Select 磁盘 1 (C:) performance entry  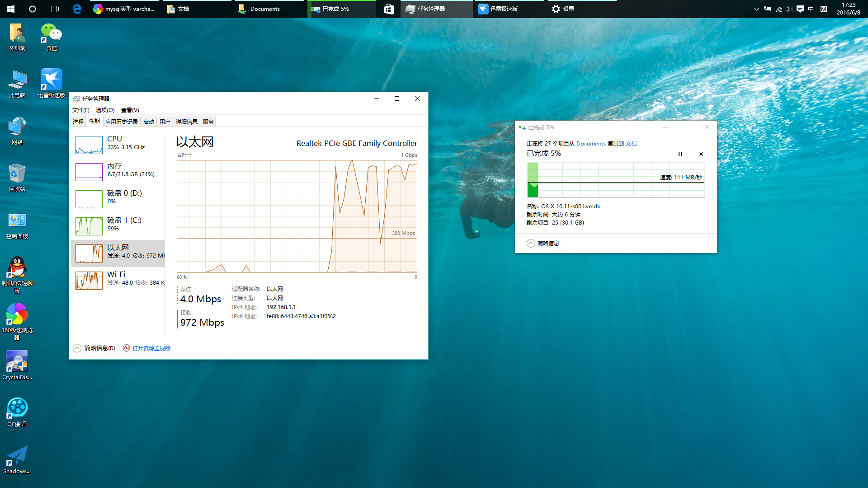click(x=118, y=226)
